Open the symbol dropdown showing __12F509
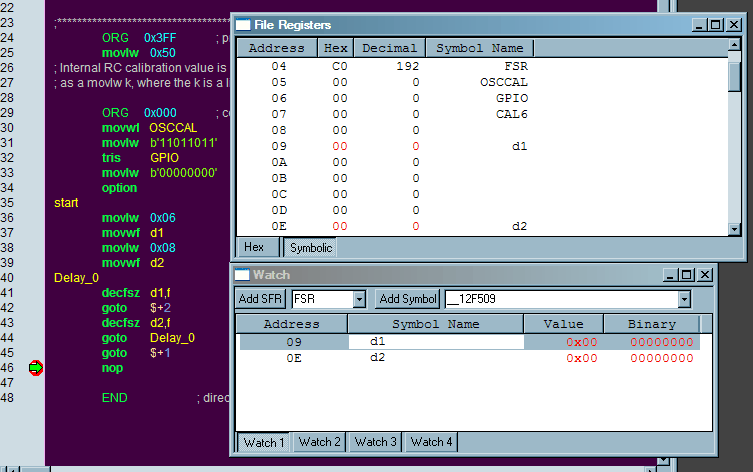 click(x=684, y=299)
